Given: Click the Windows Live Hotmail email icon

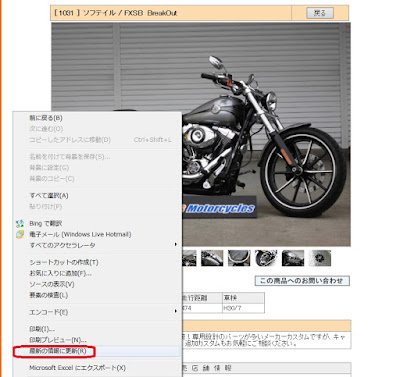Looking at the screenshot, I should coord(20,234).
